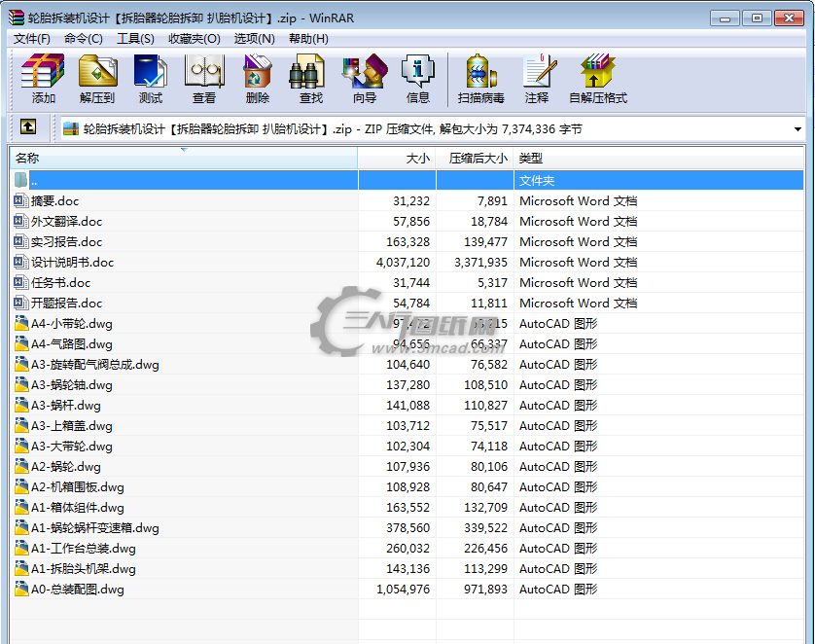815x644 pixels.
Task: Sort by 名称 column header
Action: 184,158
